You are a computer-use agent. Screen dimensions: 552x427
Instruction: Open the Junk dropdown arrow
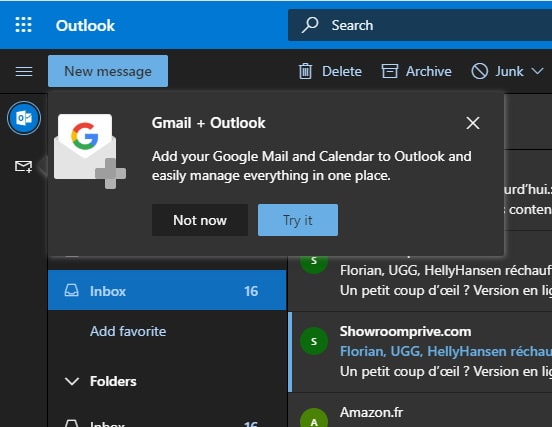[537, 71]
